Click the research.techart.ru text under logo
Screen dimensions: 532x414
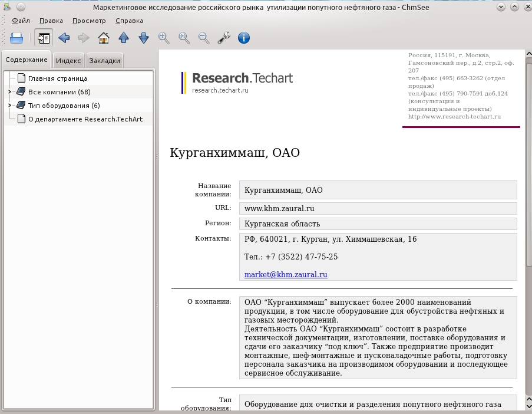(x=220, y=90)
